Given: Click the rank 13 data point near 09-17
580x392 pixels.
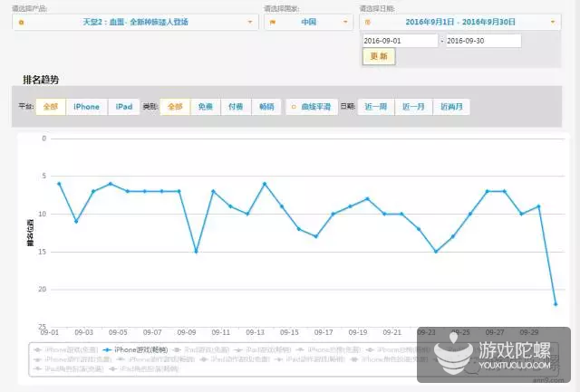Looking at the screenshot, I should tap(316, 236).
